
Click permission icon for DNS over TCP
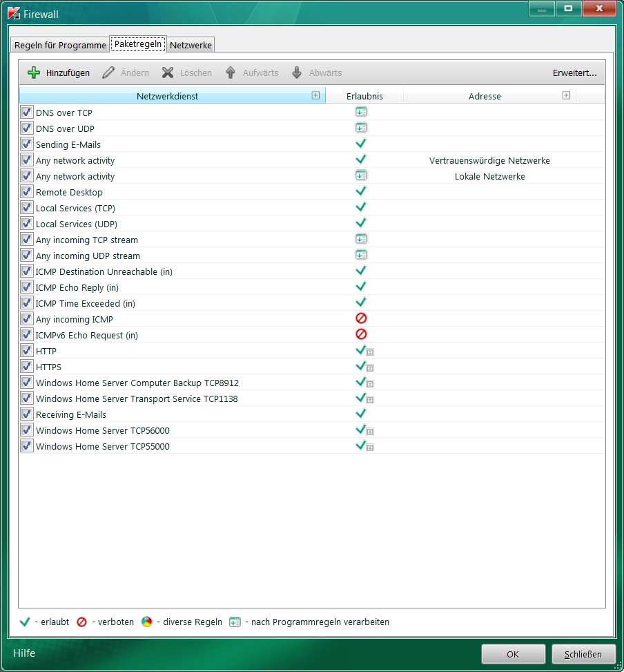[361, 113]
